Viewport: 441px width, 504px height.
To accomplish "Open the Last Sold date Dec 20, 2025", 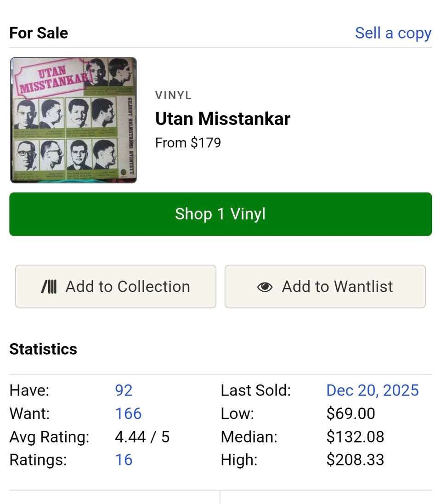I will pos(372,391).
